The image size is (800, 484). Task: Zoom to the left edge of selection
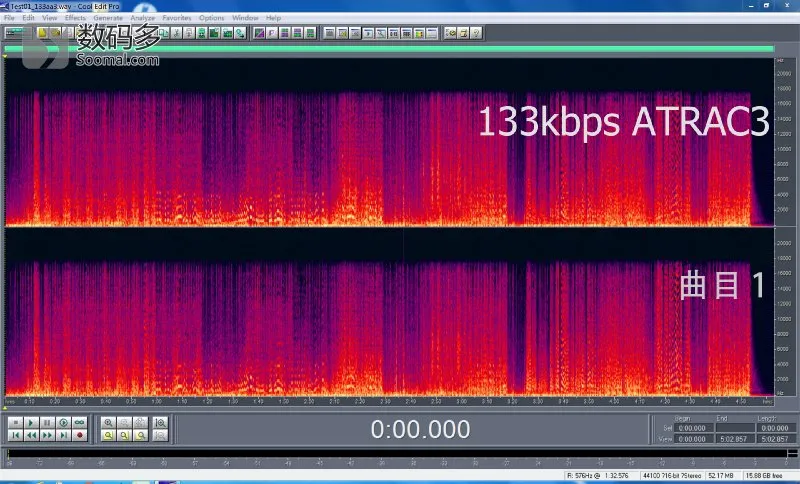124,435
